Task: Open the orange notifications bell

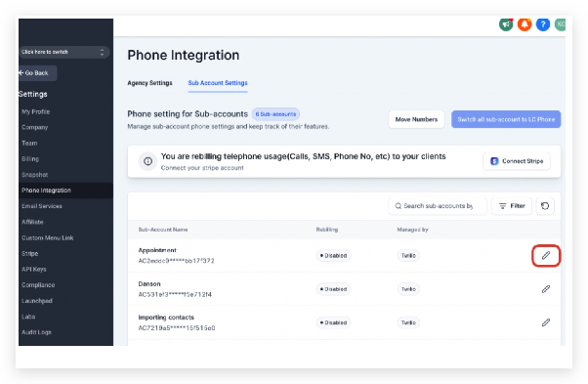Action: coord(525,24)
